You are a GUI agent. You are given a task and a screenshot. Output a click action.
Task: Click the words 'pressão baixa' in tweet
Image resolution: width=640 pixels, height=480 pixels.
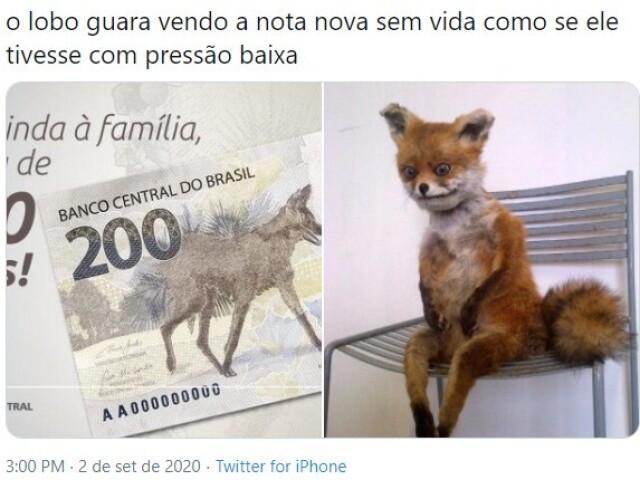click(x=221, y=56)
